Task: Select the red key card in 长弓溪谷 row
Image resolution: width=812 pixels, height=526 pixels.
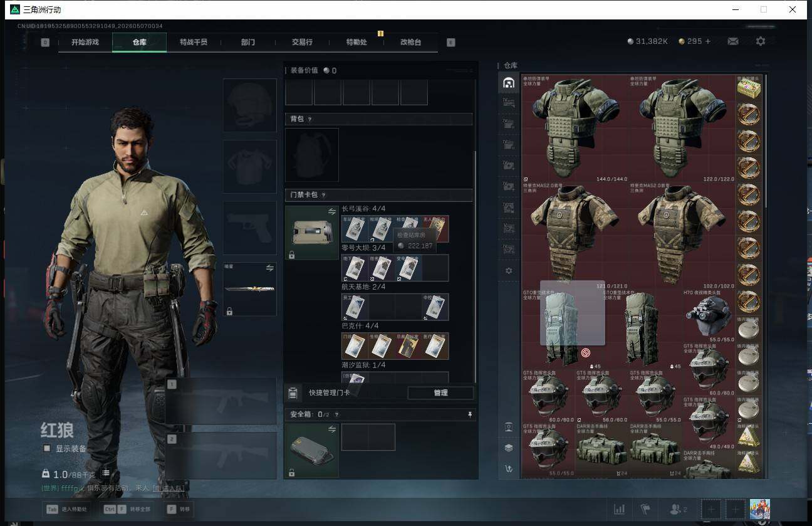Action: tap(436, 229)
